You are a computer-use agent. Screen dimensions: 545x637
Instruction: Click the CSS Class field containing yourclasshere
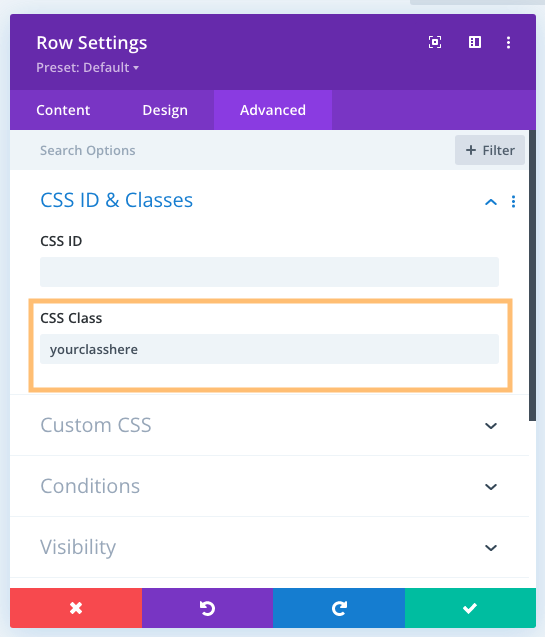pos(269,349)
